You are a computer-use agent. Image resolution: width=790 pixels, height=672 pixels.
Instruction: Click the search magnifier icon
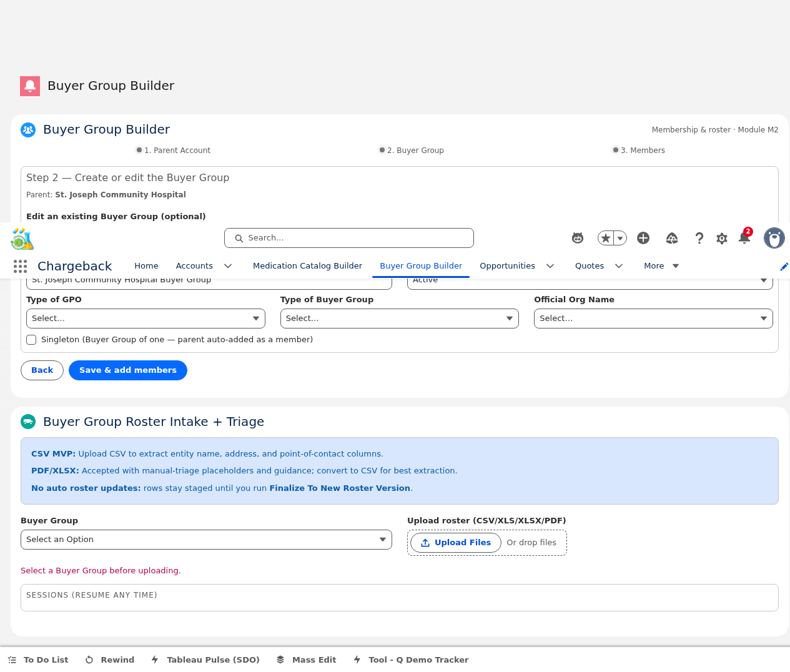239,238
